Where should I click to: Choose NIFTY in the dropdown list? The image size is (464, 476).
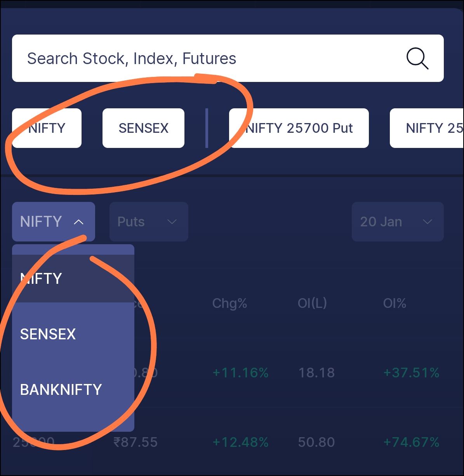point(73,278)
